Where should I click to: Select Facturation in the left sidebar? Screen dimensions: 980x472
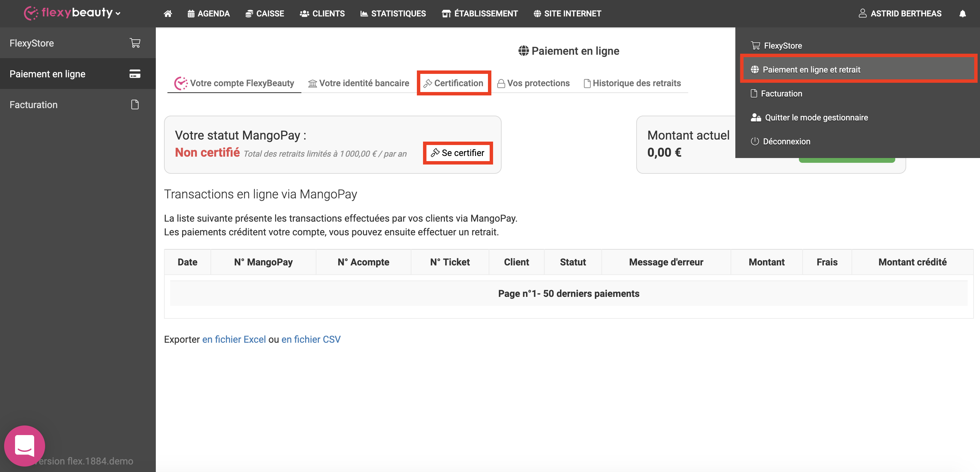click(78, 104)
